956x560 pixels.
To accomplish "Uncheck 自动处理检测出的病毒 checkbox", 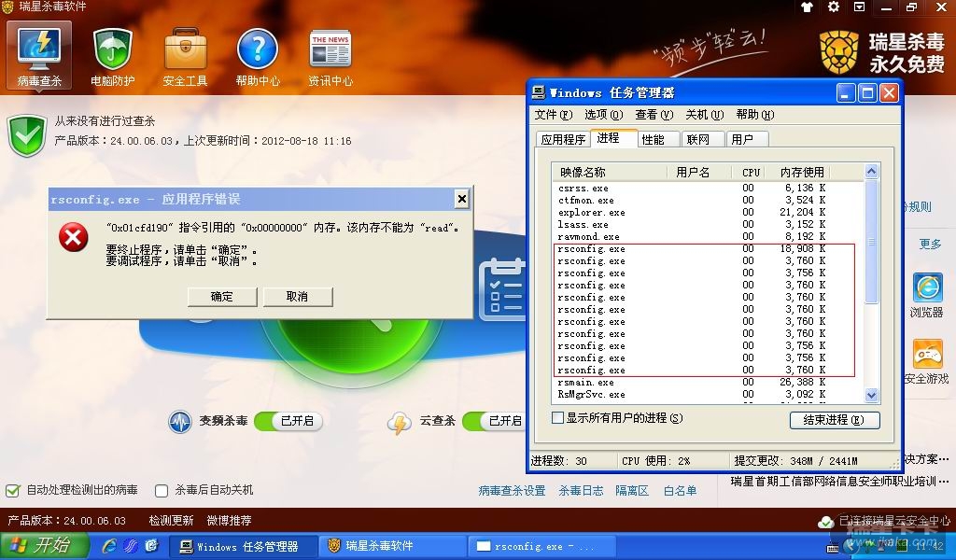I will pyautogui.click(x=12, y=491).
